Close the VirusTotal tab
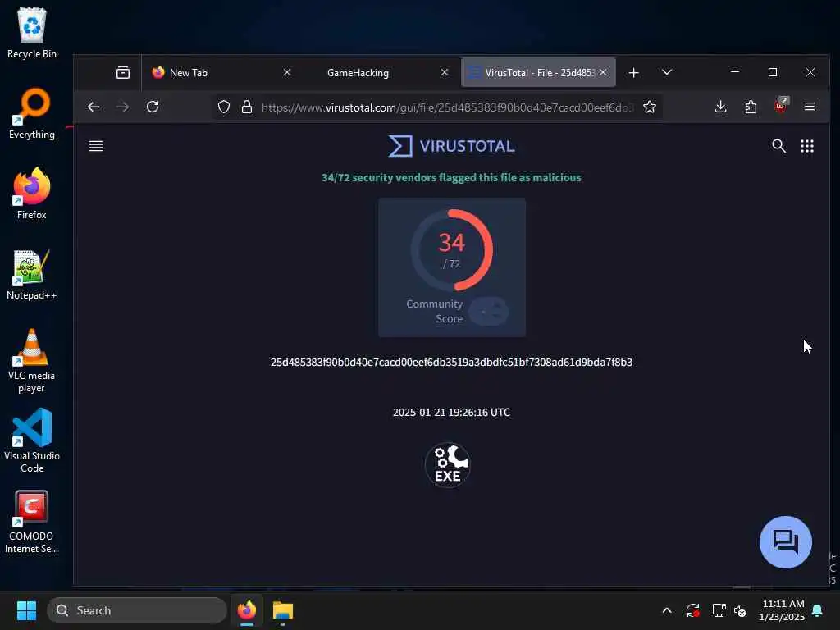Viewport: 840px width, 630px height. tap(603, 72)
